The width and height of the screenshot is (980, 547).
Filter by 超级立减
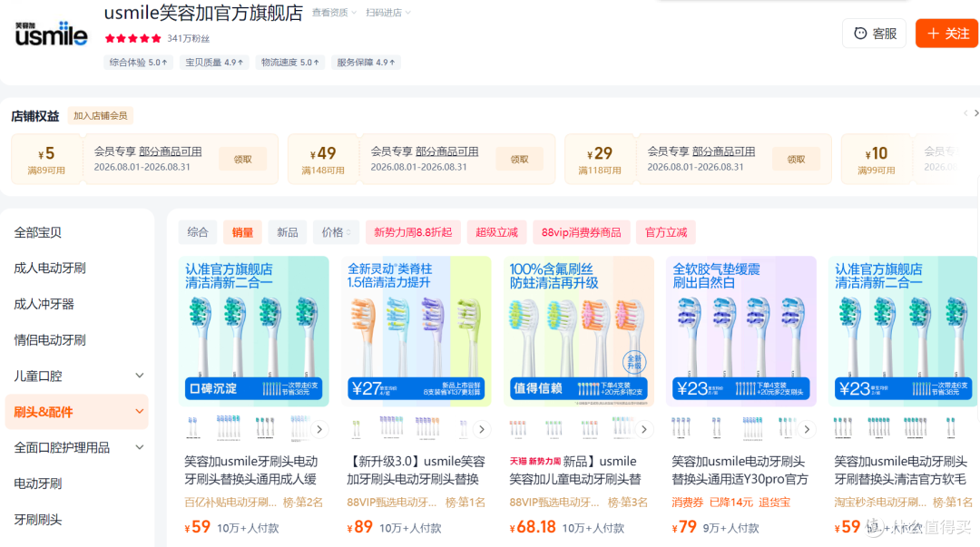coord(497,232)
